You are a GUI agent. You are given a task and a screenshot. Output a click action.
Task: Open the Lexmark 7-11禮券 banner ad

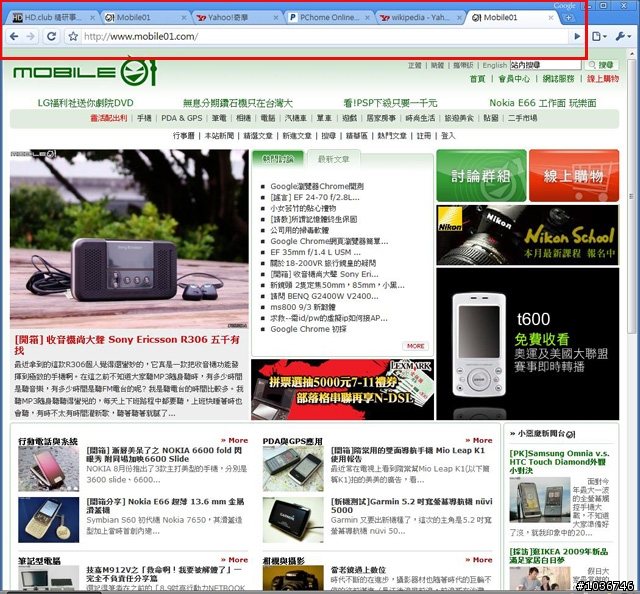[x=342, y=389]
